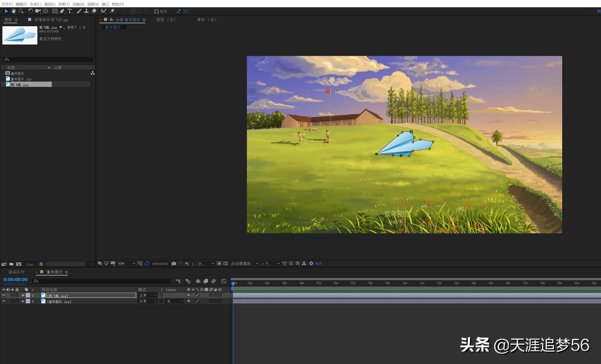Open the 活动摄像机 camera view dropdown
Screen dimensions: 601x364
coord(244,263)
